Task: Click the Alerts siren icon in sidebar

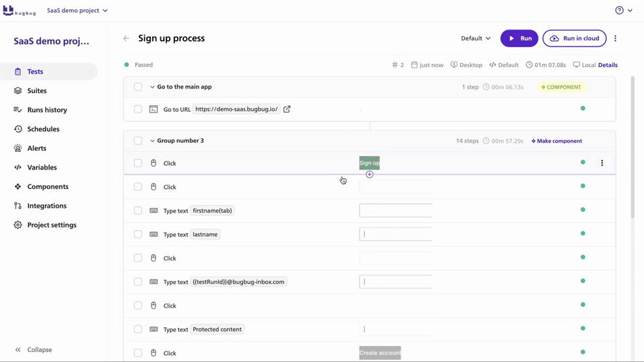Action: (x=17, y=148)
